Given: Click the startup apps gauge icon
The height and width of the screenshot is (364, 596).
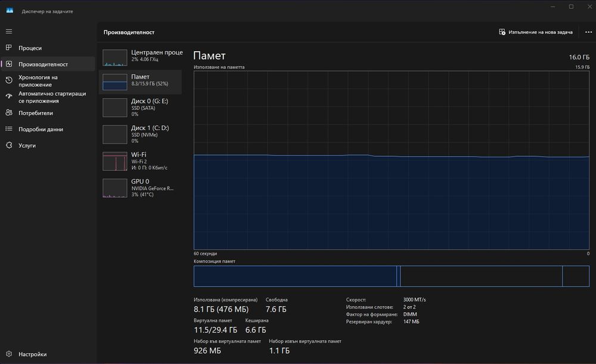Looking at the screenshot, I should coord(9,97).
